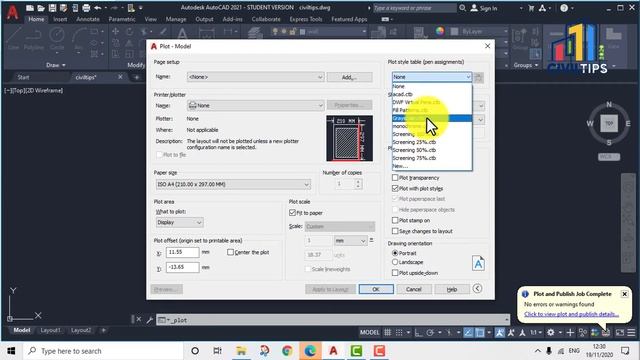Click the More Options arrow in Plot dialog
This screenshot has width=640, height=360.
pyautogui.click(x=477, y=289)
